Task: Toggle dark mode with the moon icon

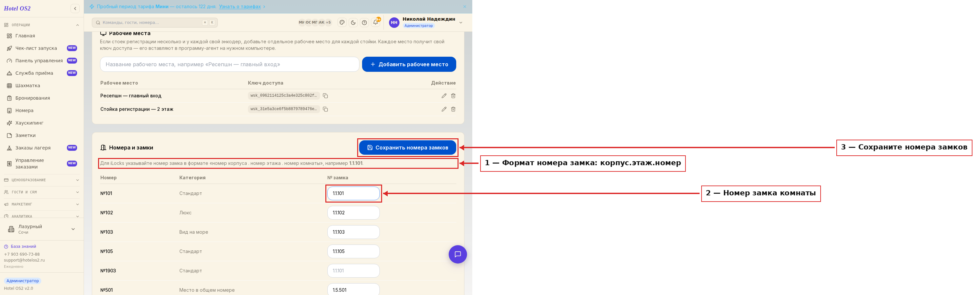Action: pos(353,22)
